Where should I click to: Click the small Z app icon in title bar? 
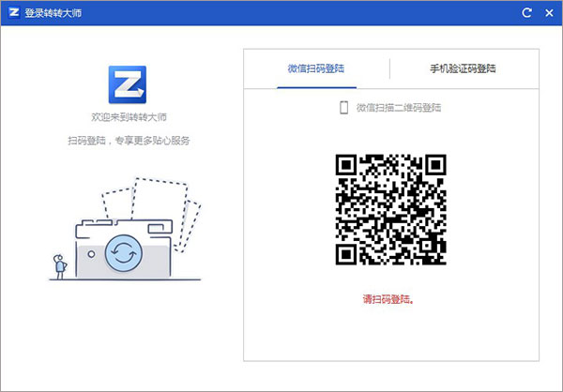tap(13, 12)
